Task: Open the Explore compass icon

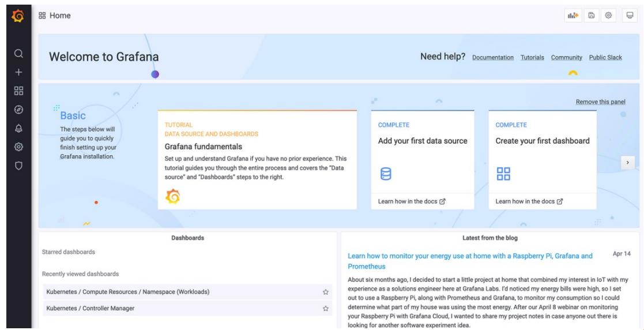Action: pos(18,108)
